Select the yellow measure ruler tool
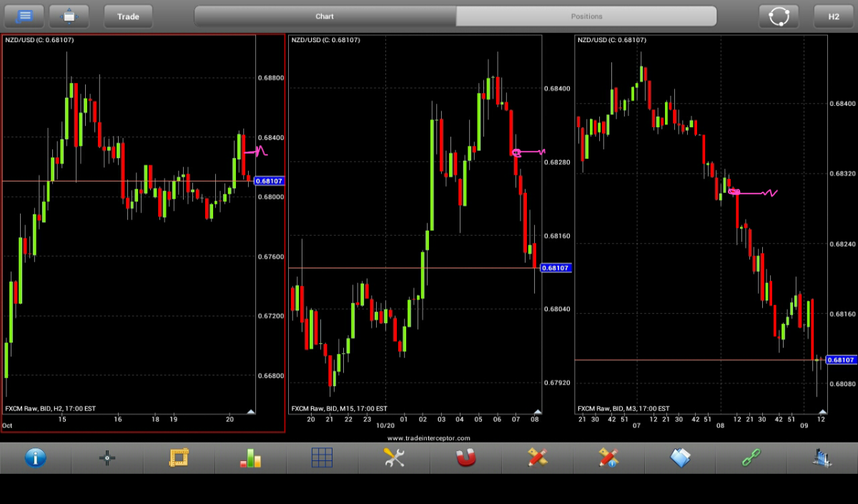 pos(179,458)
